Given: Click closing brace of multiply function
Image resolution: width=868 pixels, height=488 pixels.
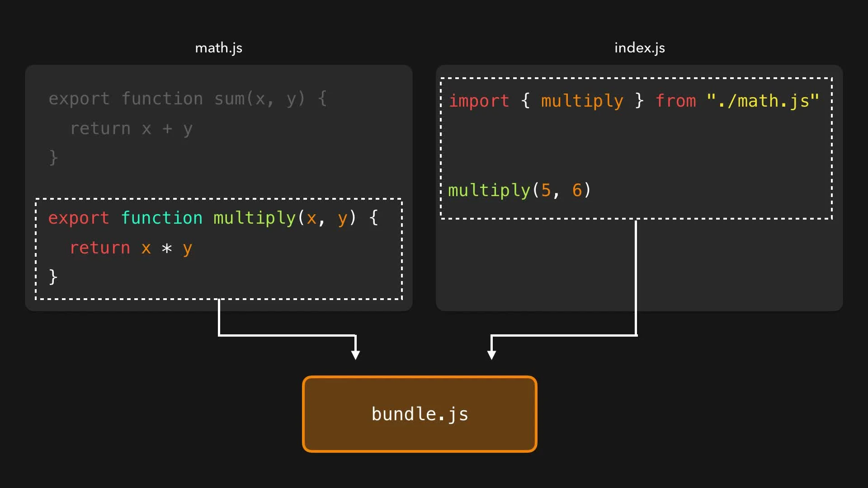Looking at the screenshot, I should pos(53,277).
